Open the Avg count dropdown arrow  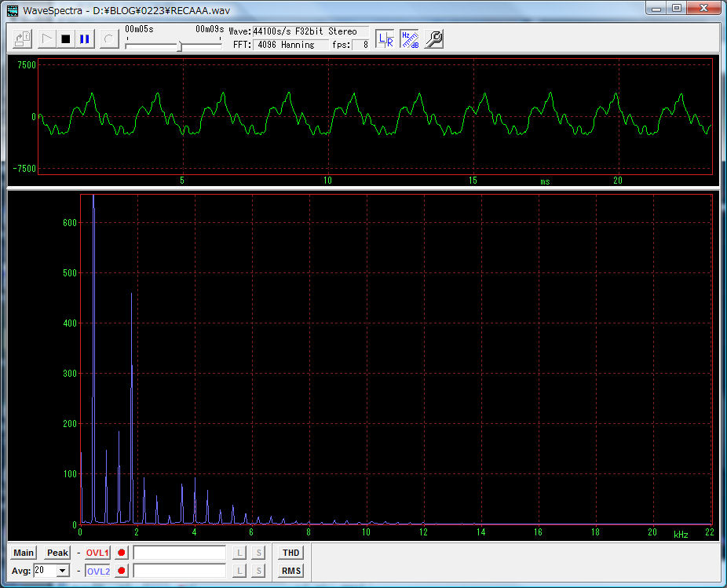point(63,571)
